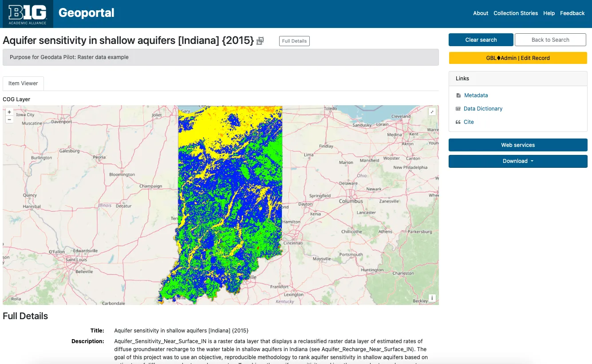Jump to Full Details button
This screenshot has width=592, height=364.
294,41
